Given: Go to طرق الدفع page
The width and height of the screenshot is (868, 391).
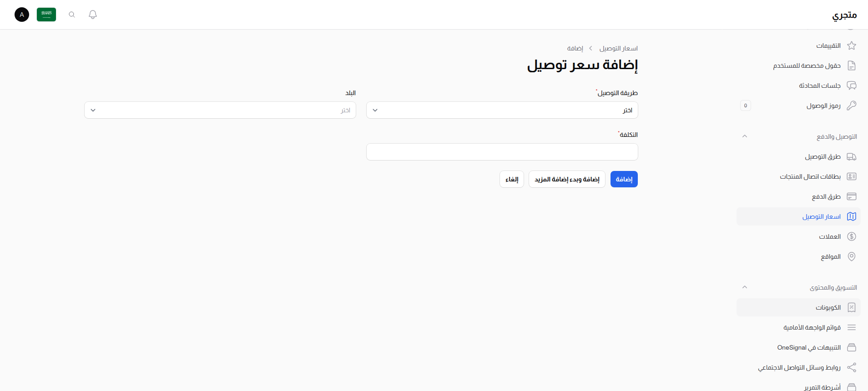Looking at the screenshot, I should click(798, 196).
